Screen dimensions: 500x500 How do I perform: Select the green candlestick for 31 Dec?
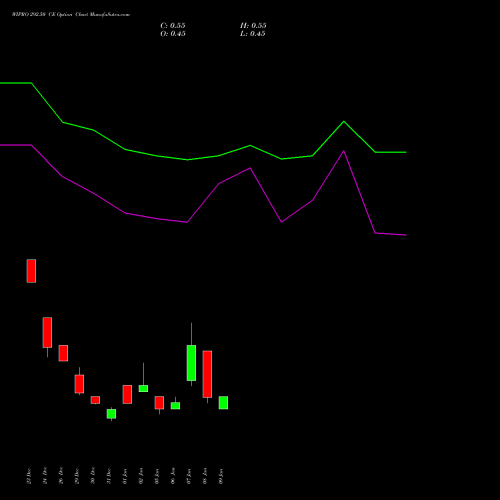(x=111, y=414)
